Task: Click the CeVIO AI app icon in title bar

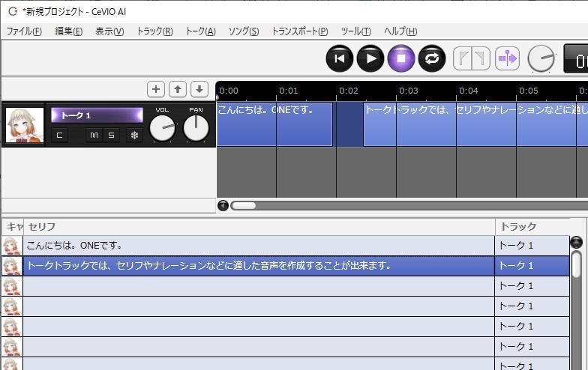Action: click(13, 12)
